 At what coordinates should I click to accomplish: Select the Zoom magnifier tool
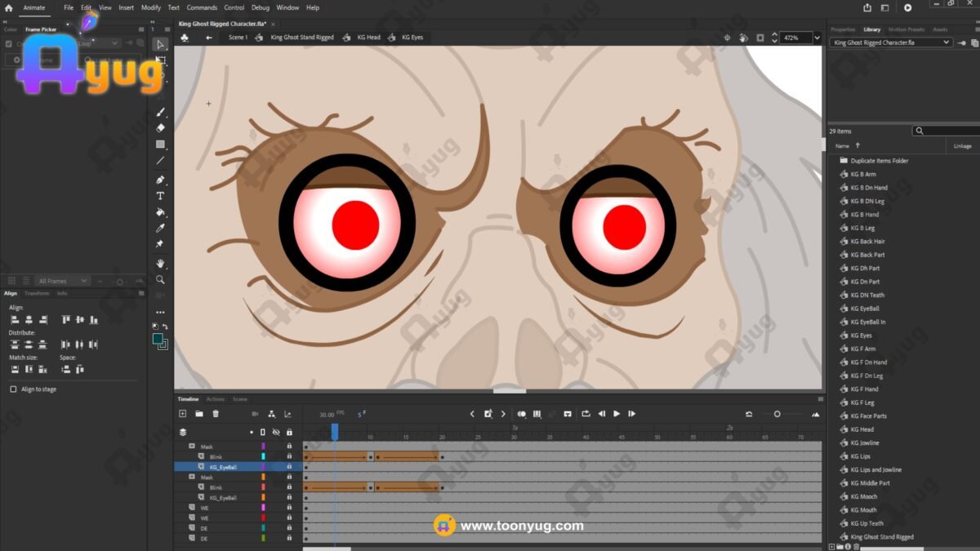[161, 279]
